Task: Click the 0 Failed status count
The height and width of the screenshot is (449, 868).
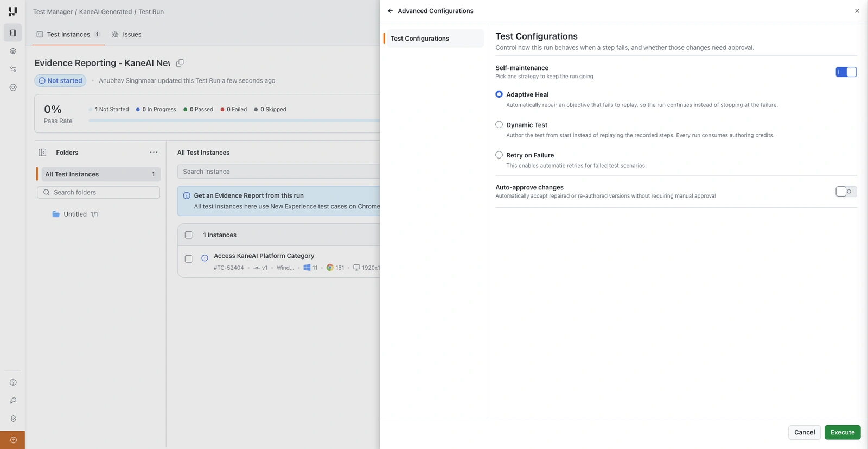Action: click(234, 110)
